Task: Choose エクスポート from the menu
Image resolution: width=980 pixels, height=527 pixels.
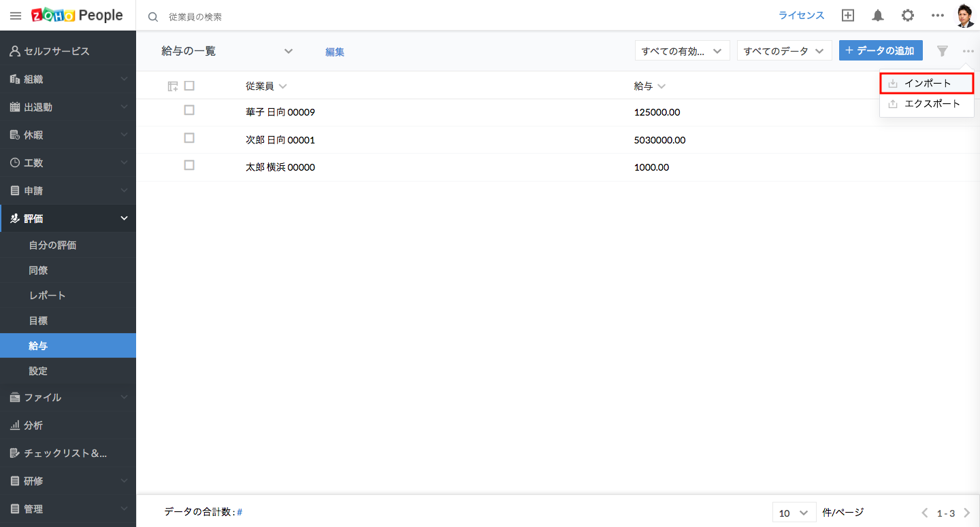Action: (932, 104)
